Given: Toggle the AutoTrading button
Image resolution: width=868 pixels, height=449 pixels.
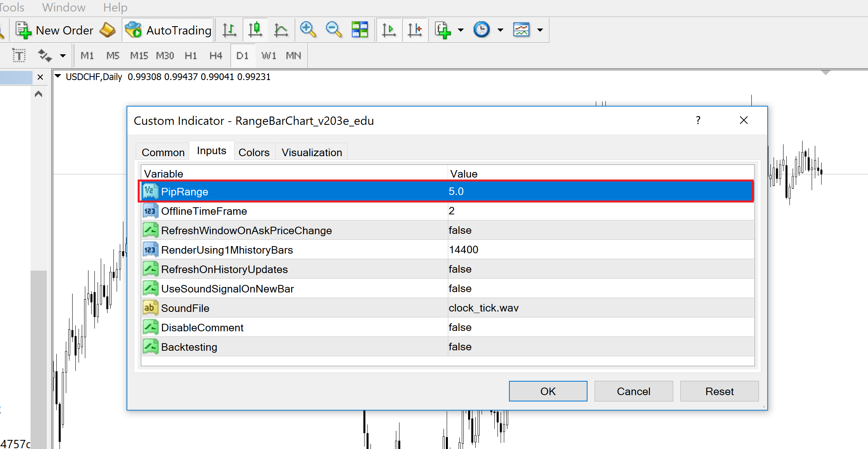Looking at the screenshot, I should click(168, 30).
